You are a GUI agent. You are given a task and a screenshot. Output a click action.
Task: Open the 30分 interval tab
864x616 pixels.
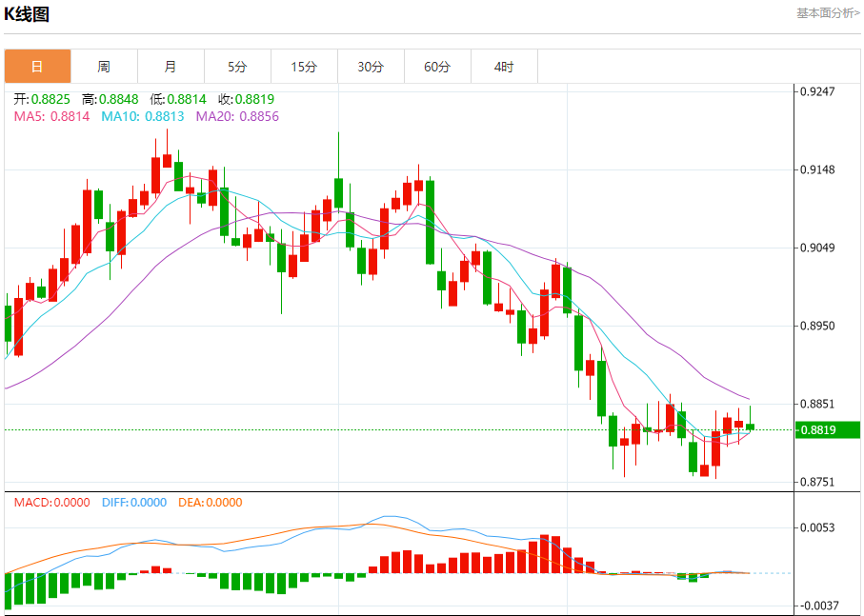point(371,67)
